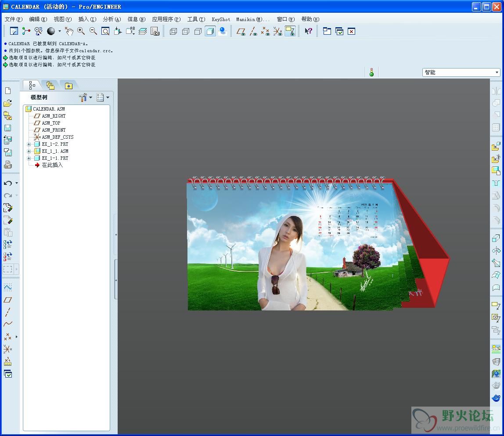Expand the Datum Point tool flyout arrow
Viewport: 504px width, 436px height.
coord(16,337)
